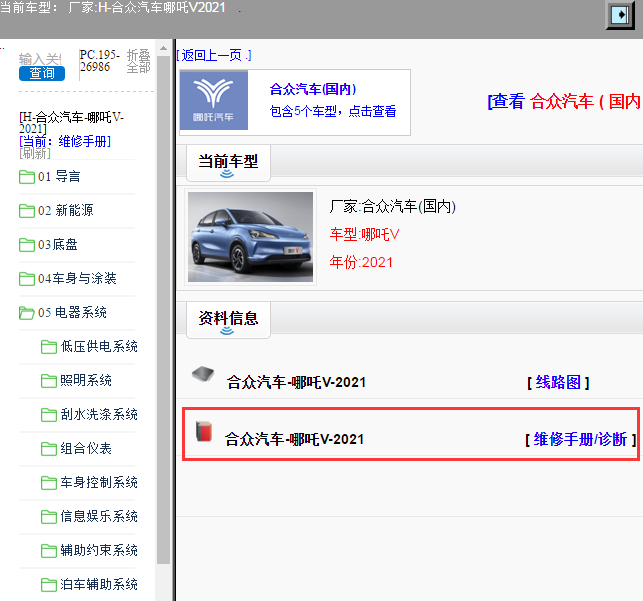The image size is (643, 601).
Task: Click the sidebar vertical scrollbar thumb
Action: pos(164,310)
